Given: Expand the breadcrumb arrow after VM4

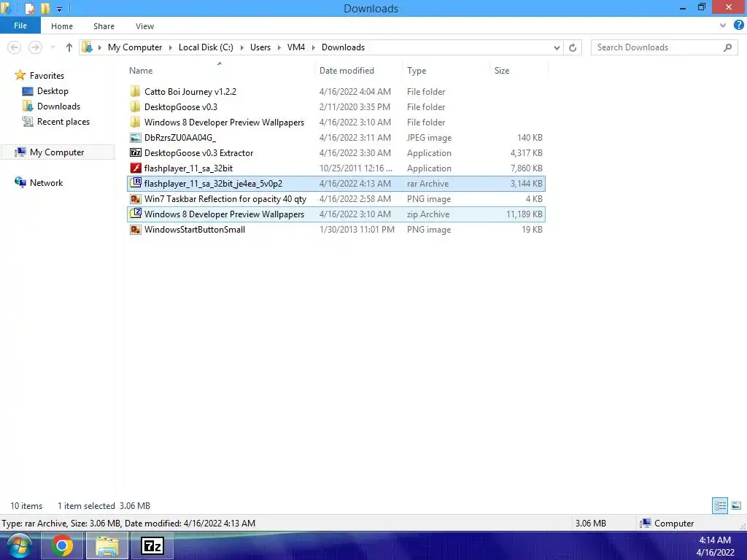Looking at the screenshot, I should 313,47.
